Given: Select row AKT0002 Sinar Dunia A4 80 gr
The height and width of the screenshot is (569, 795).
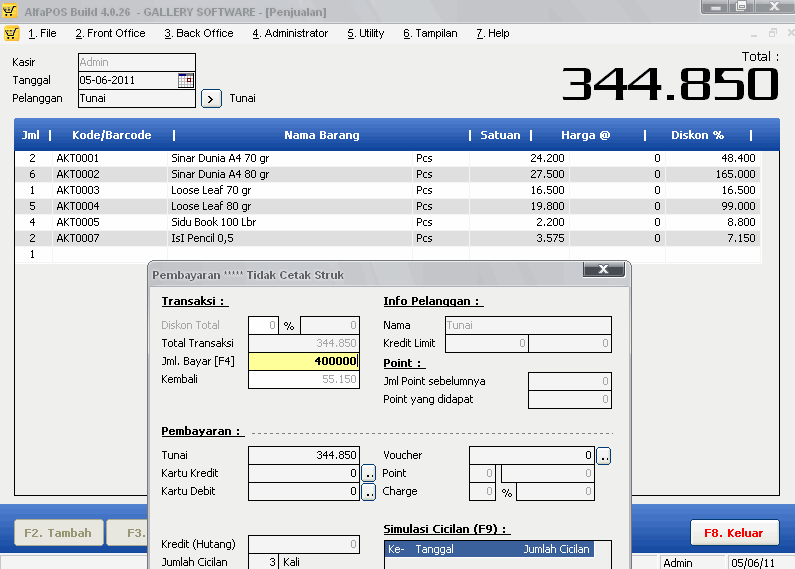Looking at the screenshot, I should click(x=388, y=174).
